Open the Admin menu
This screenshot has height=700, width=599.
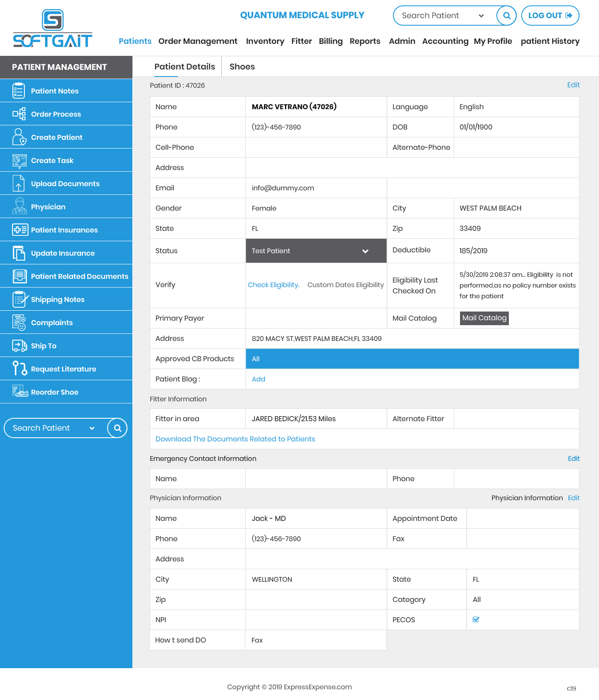(402, 41)
